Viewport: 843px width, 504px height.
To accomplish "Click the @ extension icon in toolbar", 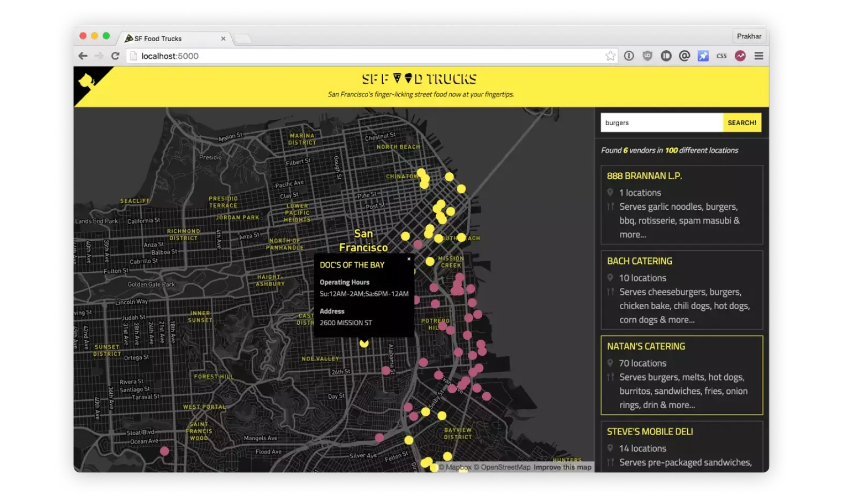I will (x=684, y=56).
